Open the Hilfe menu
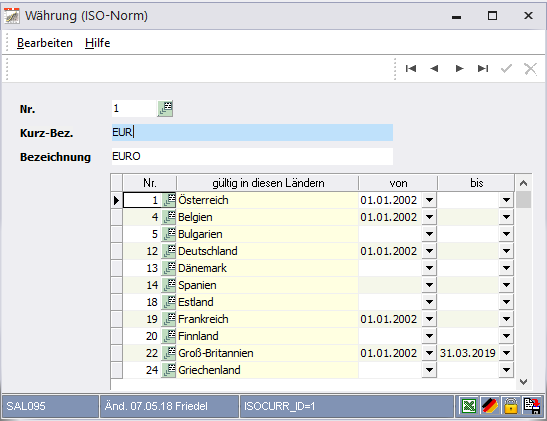This screenshot has height=421, width=547. coord(97,43)
